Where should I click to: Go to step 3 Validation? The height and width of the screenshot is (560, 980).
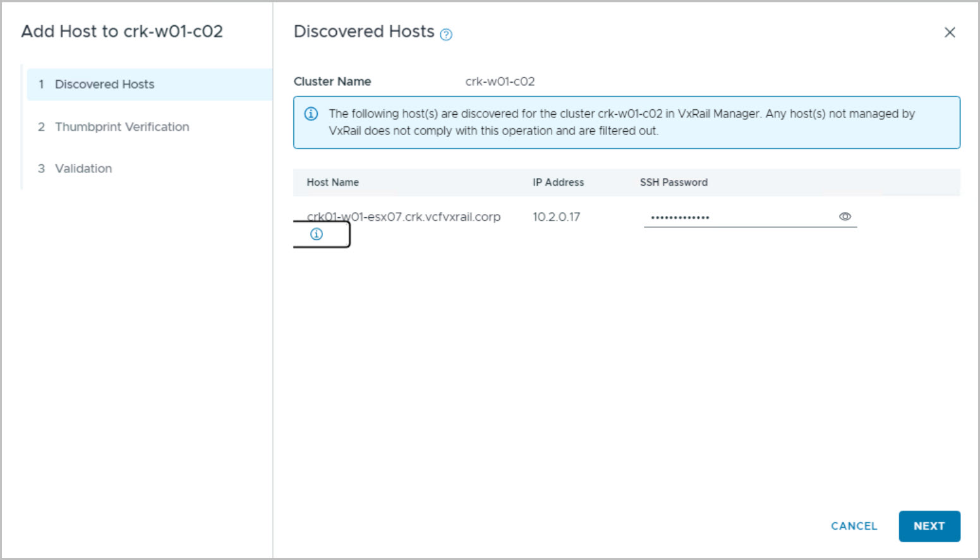tap(83, 169)
